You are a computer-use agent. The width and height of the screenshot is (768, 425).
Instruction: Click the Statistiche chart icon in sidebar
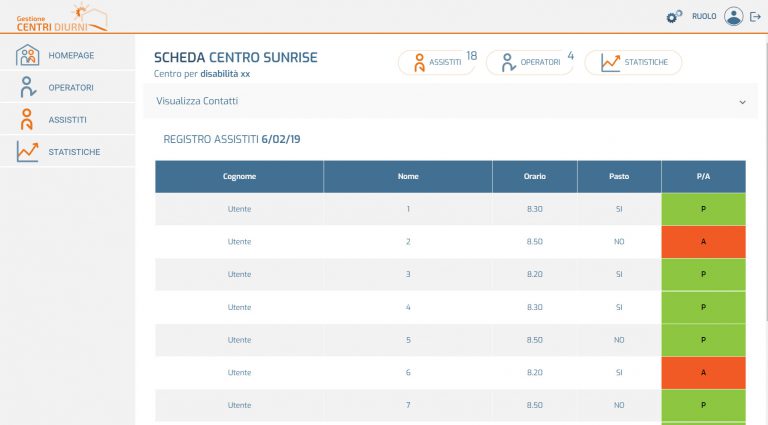(28, 151)
